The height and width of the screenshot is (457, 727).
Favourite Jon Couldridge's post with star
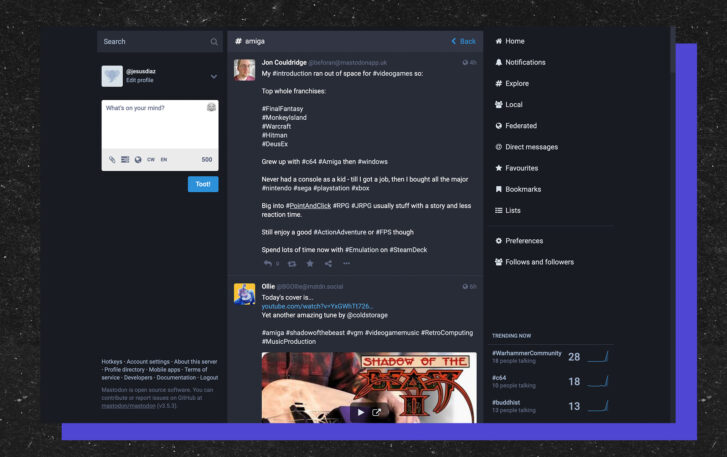(x=310, y=263)
